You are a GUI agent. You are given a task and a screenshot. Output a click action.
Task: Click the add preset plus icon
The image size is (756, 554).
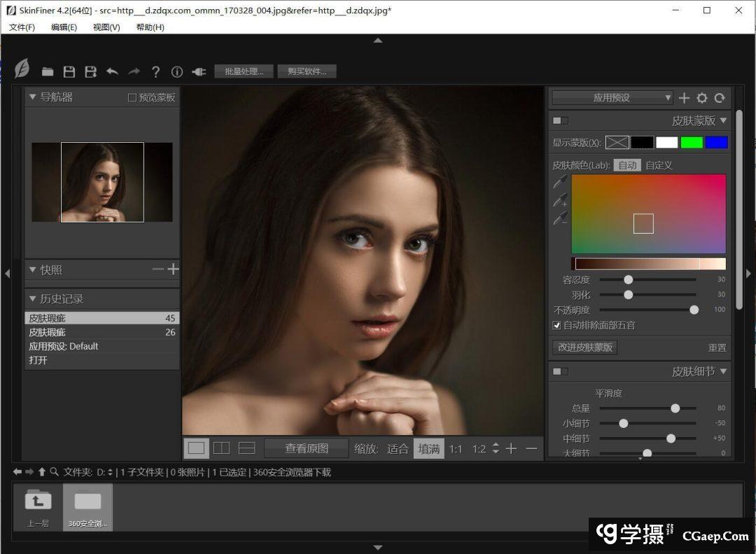click(x=685, y=98)
